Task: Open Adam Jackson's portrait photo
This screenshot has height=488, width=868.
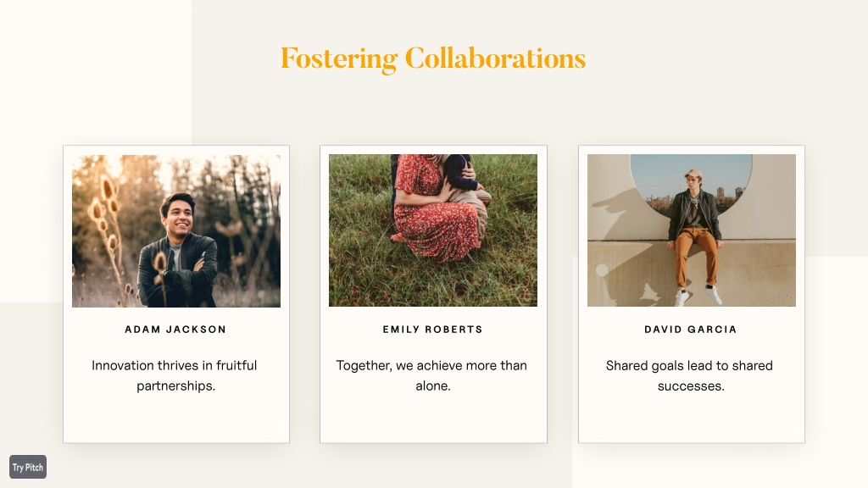Action: point(176,230)
